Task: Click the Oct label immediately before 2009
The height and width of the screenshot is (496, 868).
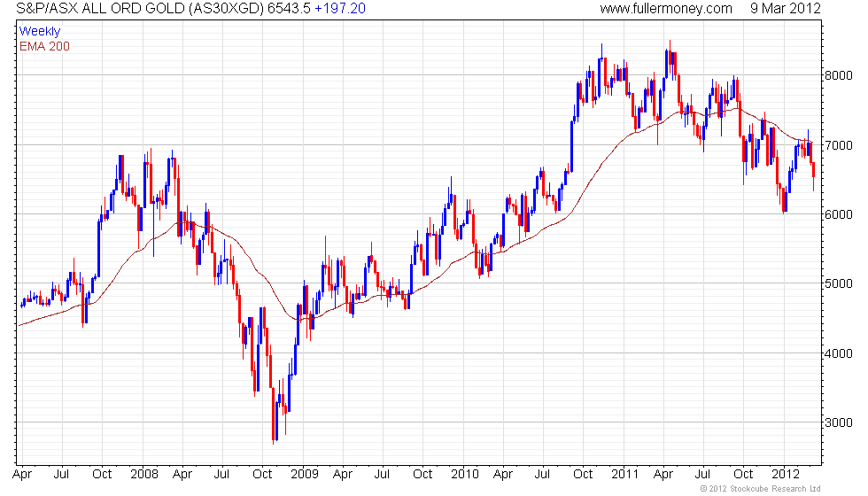Action: pos(262,475)
